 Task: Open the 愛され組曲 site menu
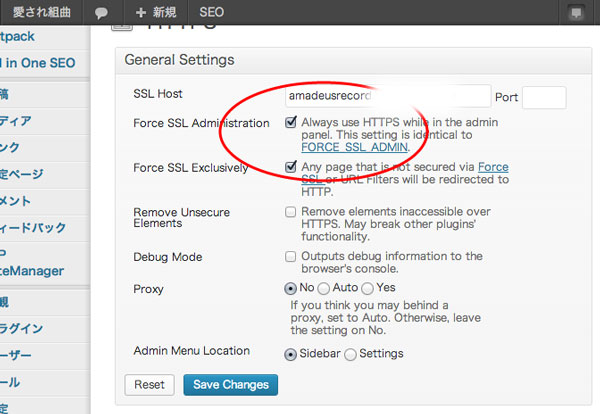tap(41, 12)
